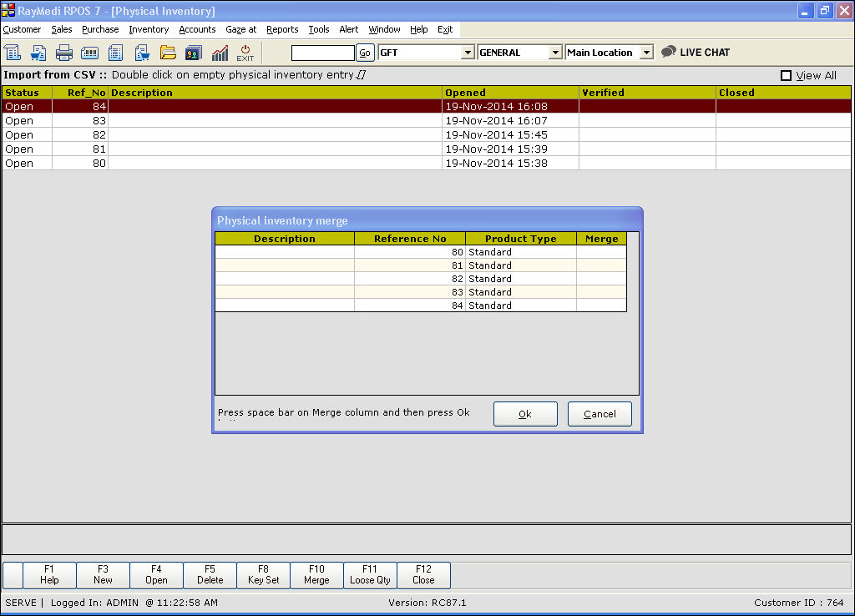This screenshot has height=616, width=855.
Task: Click the F8 Key Set button
Action: (x=263, y=574)
